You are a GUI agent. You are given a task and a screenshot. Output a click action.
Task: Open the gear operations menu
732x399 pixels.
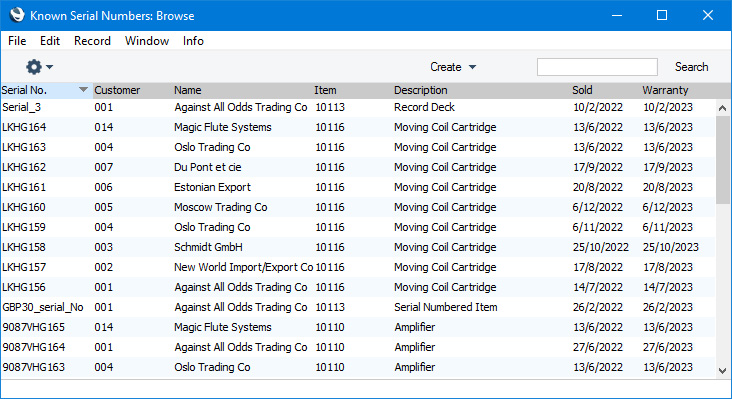point(39,67)
